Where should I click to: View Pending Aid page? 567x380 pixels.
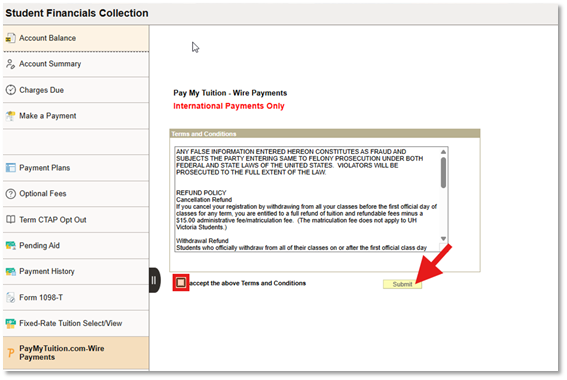(76, 245)
